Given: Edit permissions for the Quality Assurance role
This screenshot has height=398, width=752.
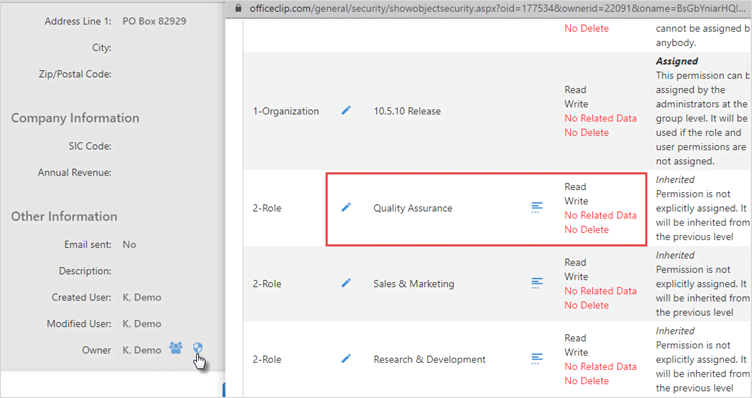Looking at the screenshot, I should tap(346, 207).
